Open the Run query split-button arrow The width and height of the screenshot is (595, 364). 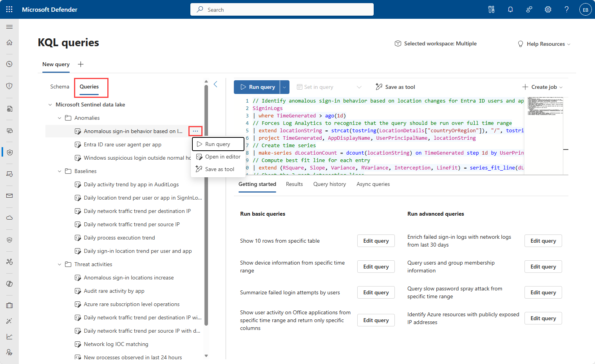tap(285, 87)
